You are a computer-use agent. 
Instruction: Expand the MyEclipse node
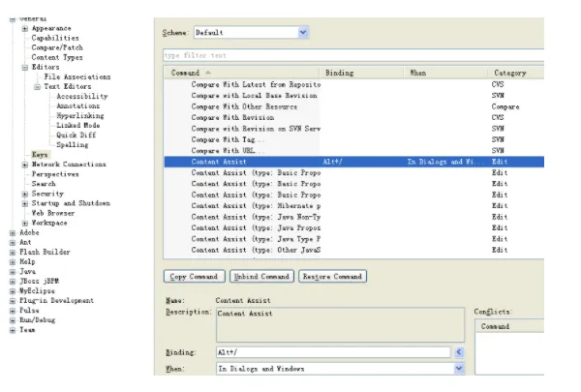[13, 291]
